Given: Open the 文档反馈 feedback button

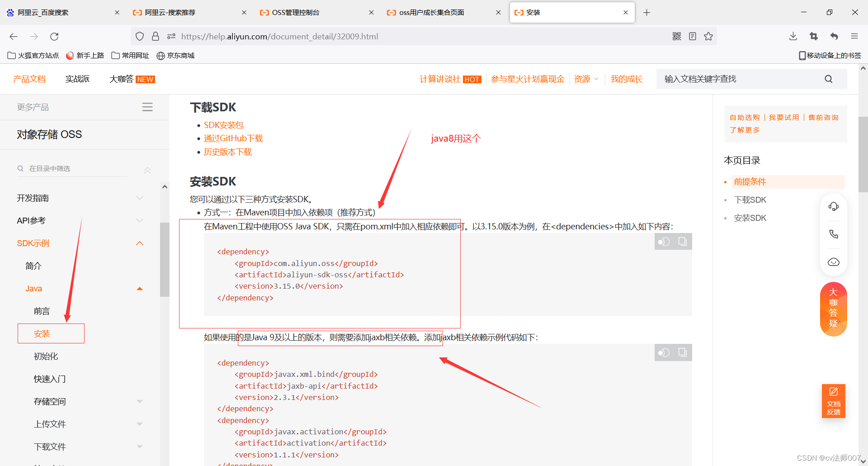Looking at the screenshot, I should click(834, 401).
